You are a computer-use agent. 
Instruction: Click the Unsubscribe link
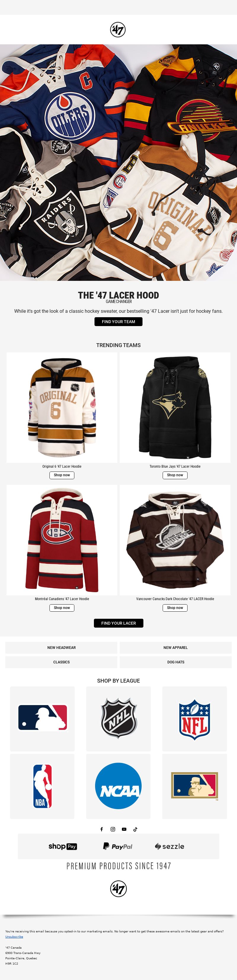[14, 937]
